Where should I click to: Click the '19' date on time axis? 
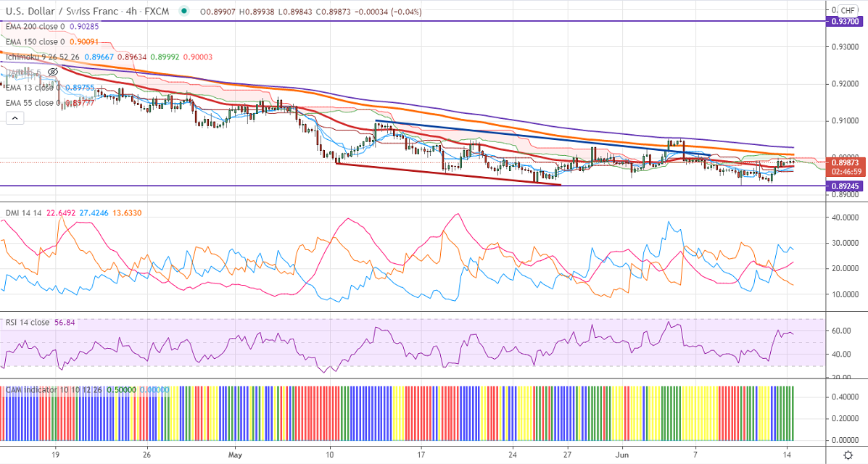point(55,455)
